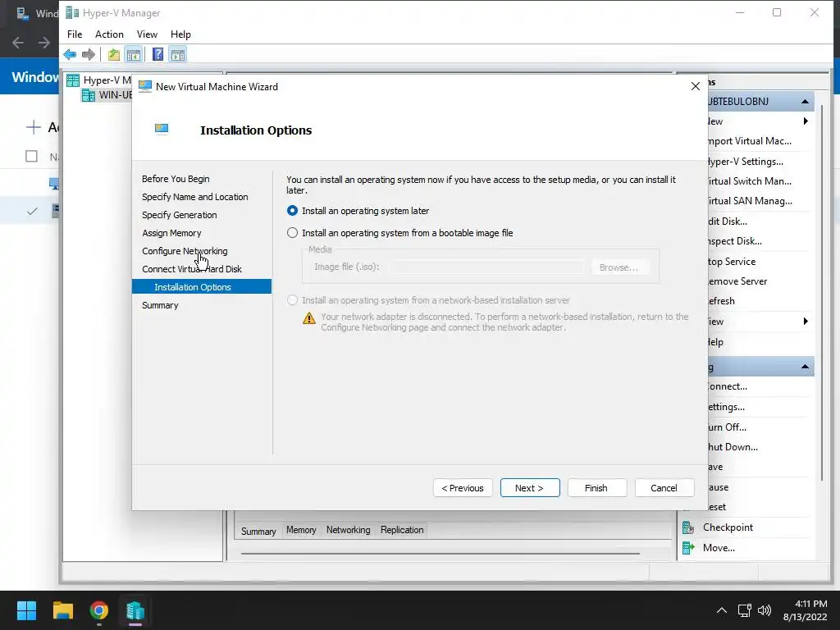Click the up one level folder icon
The height and width of the screenshot is (630, 840).
point(113,54)
